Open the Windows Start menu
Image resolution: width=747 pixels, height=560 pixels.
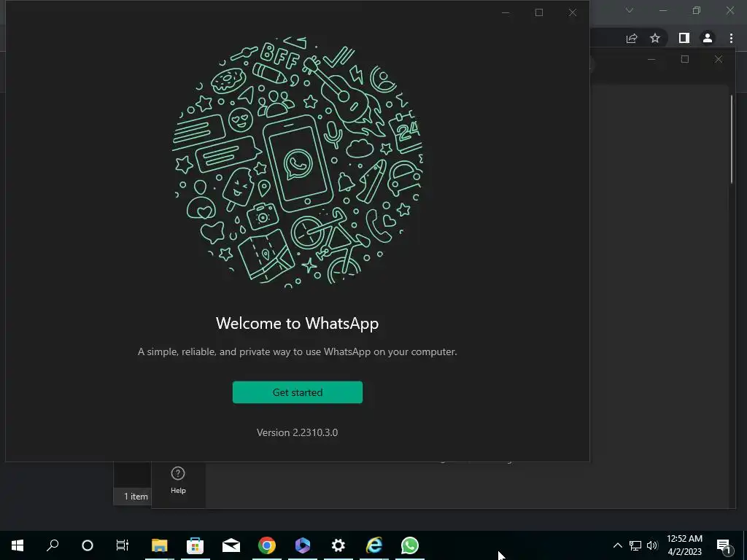(x=18, y=545)
